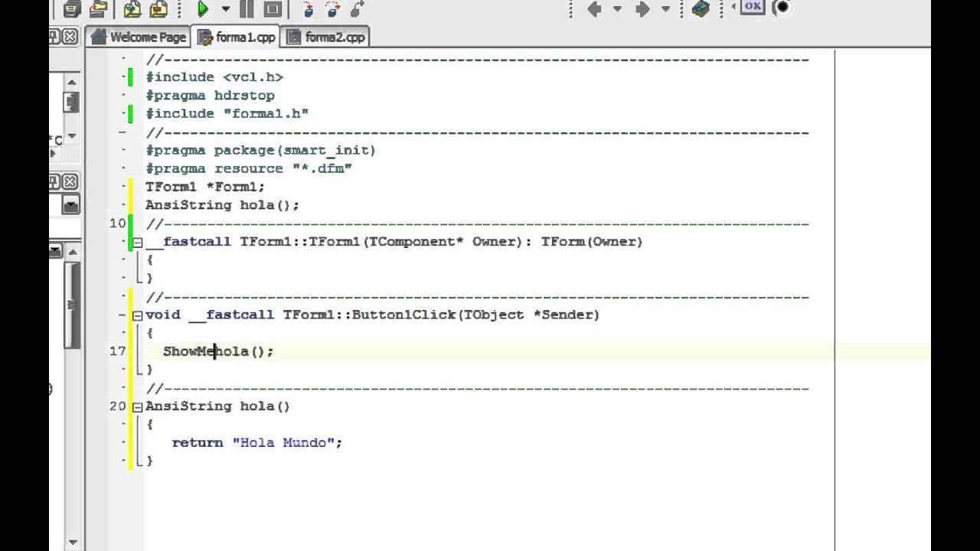Collapse the TForm1 constructor code block
This screenshot has width=980, height=551.
point(138,243)
